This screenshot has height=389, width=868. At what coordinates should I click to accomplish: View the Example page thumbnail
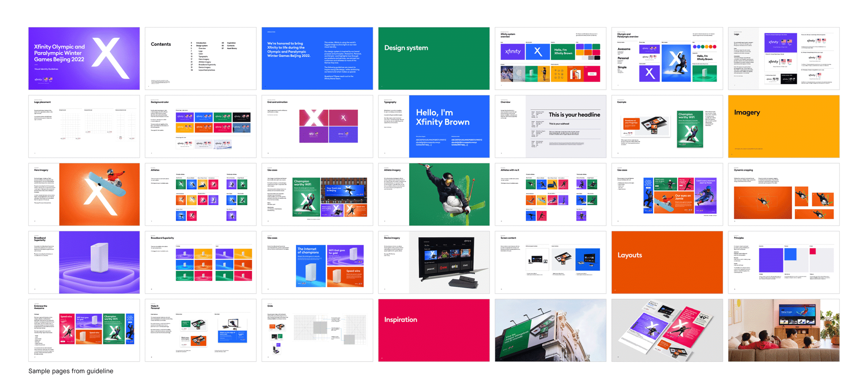click(667, 126)
